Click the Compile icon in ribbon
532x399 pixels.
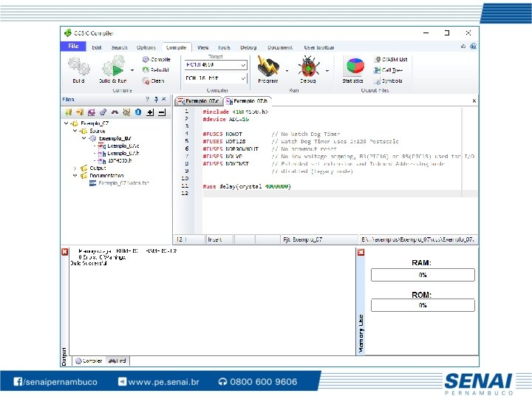point(146,59)
